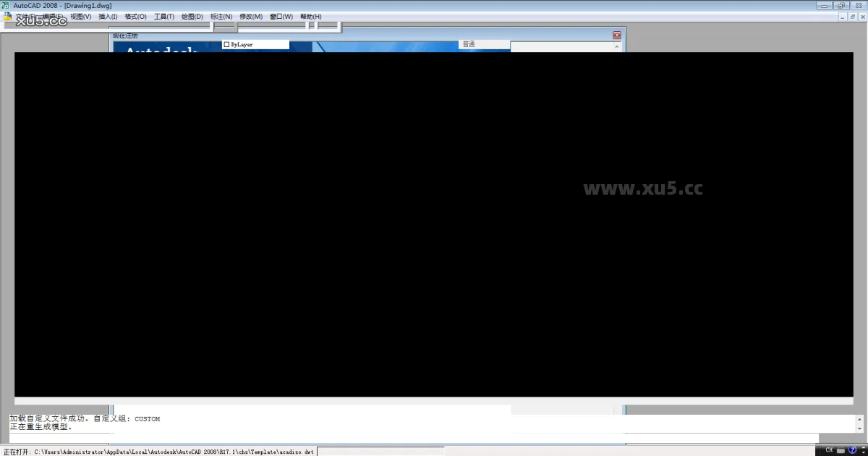
Task: Open the 视图(V) menu
Action: 81,17
